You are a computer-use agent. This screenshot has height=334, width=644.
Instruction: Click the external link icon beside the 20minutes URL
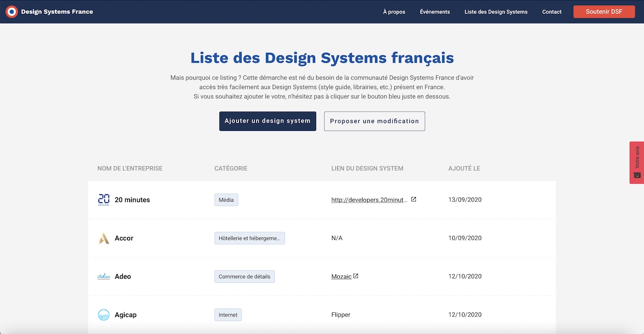(x=413, y=199)
